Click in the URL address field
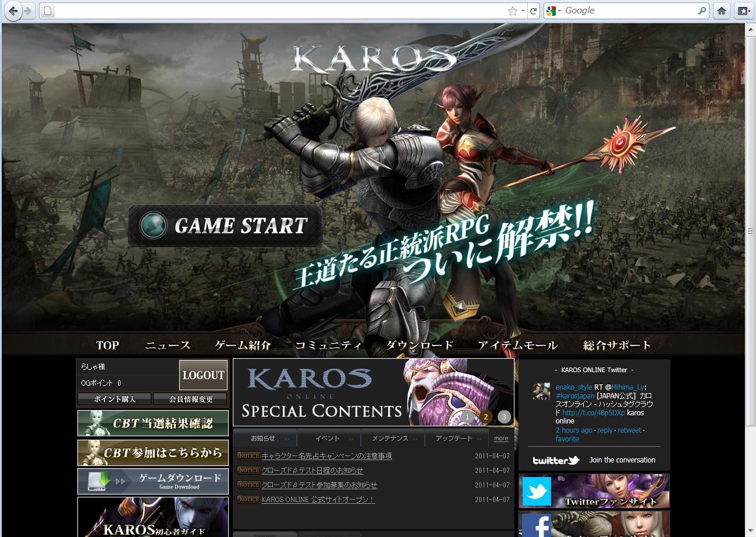 (x=279, y=11)
